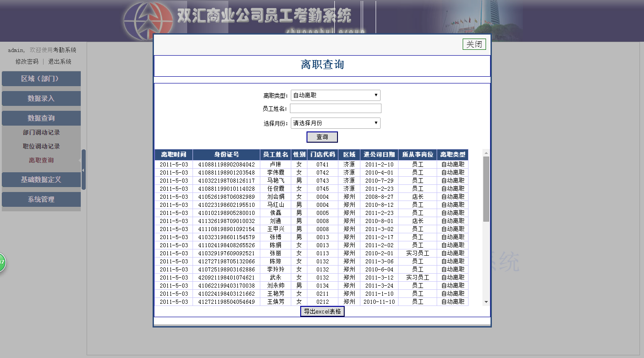Close the 离职查询 dialog with 关闭
644x358 pixels.
click(x=474, y=44)
